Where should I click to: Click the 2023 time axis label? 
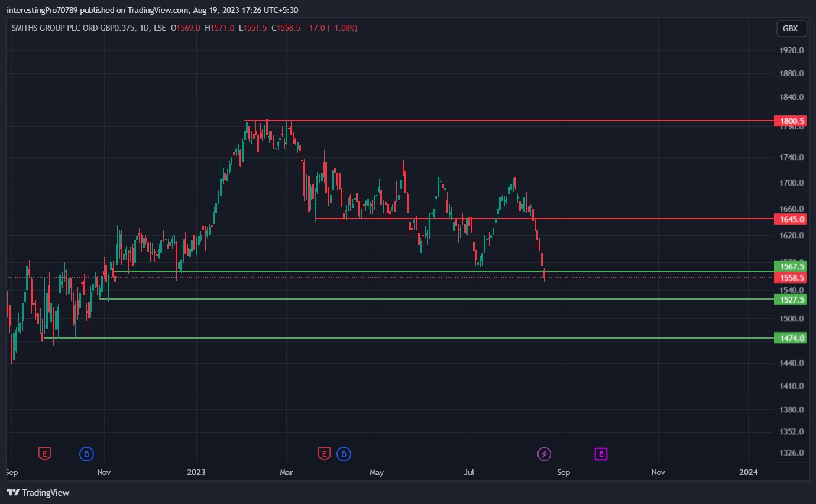pos(196,472)
